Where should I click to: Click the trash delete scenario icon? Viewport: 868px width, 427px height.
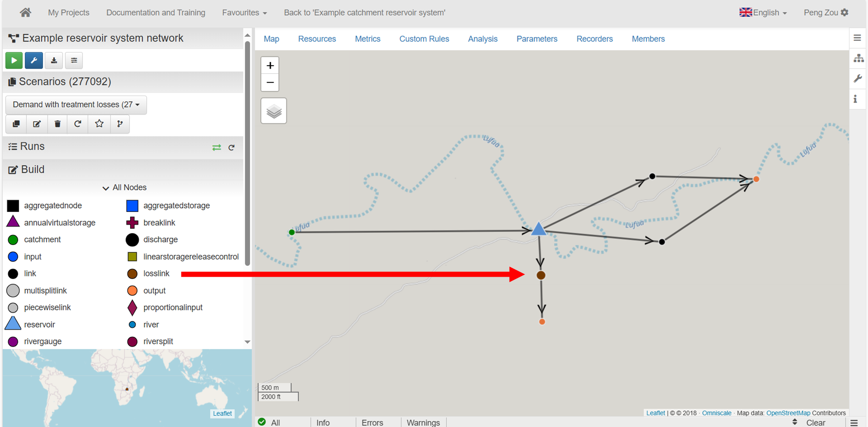(57, 124)
